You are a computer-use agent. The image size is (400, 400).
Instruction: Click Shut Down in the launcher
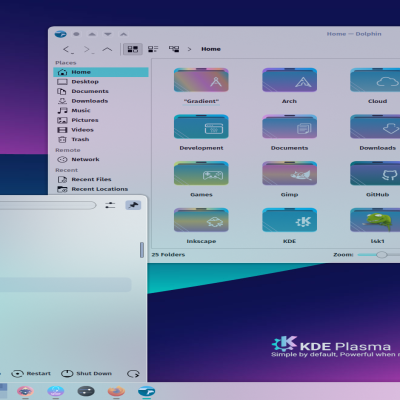point(86,374)
